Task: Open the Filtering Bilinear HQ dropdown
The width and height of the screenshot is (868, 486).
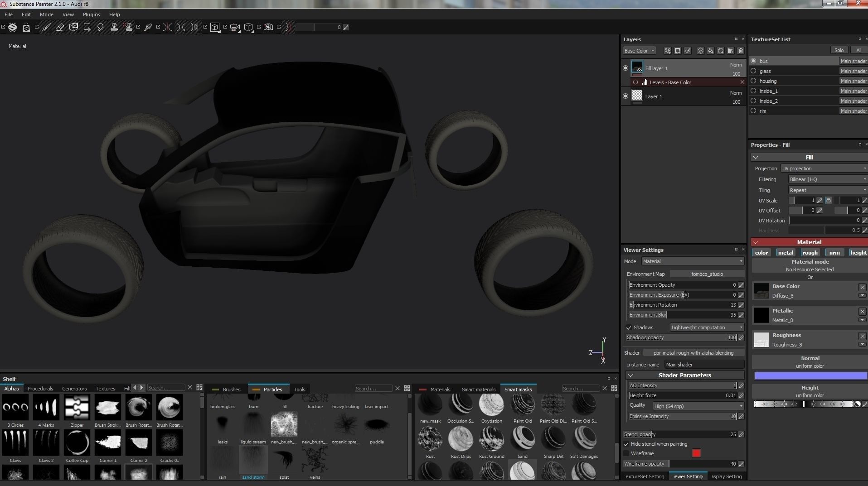Action: (828, 179)
